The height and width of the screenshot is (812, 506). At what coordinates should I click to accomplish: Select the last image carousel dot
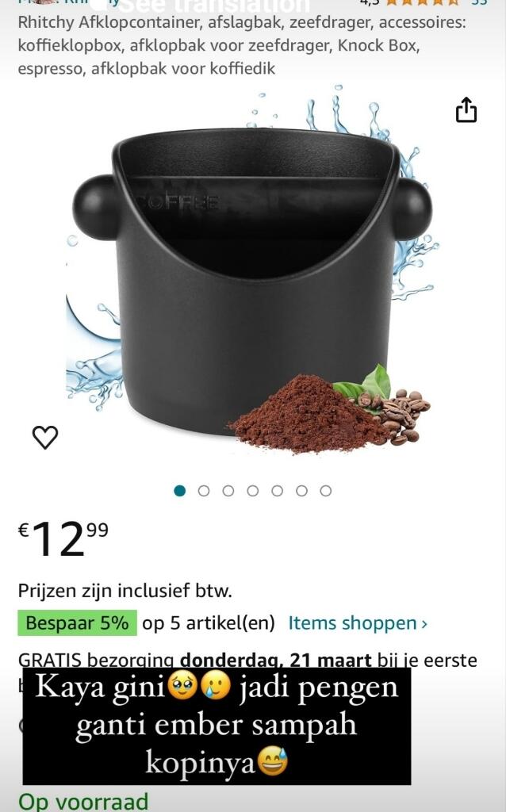326,490
